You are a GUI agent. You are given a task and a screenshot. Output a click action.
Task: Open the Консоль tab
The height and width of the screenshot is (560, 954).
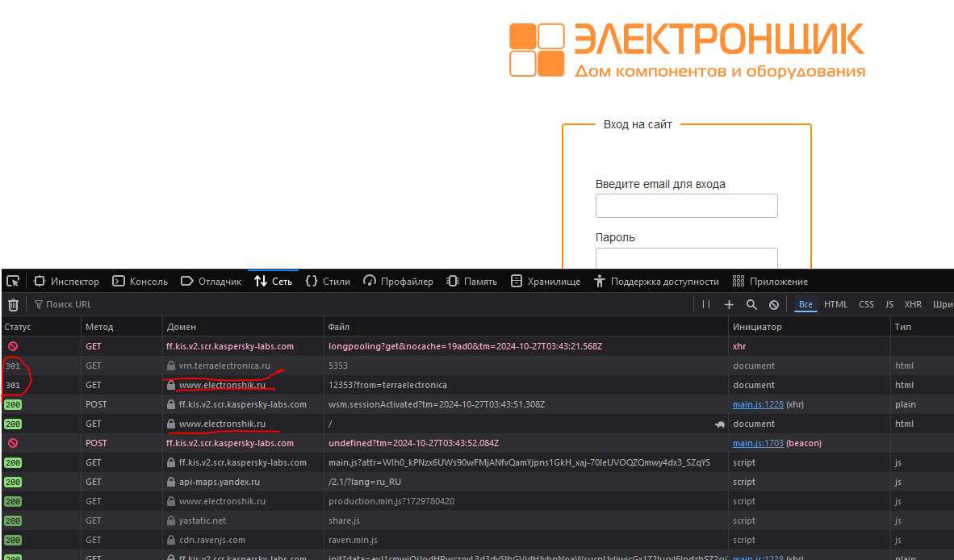[140, 282]
